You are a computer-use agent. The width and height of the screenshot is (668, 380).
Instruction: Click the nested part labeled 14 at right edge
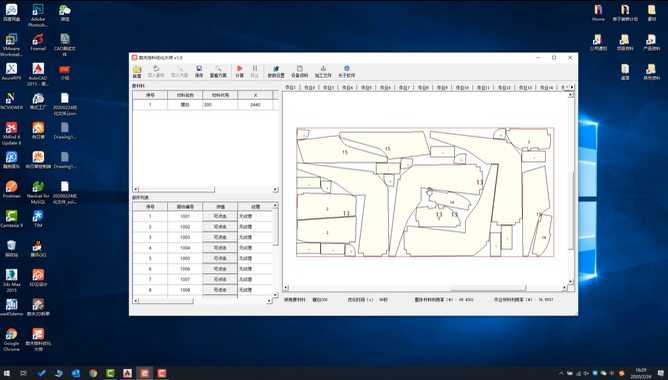tap(544, 237)
